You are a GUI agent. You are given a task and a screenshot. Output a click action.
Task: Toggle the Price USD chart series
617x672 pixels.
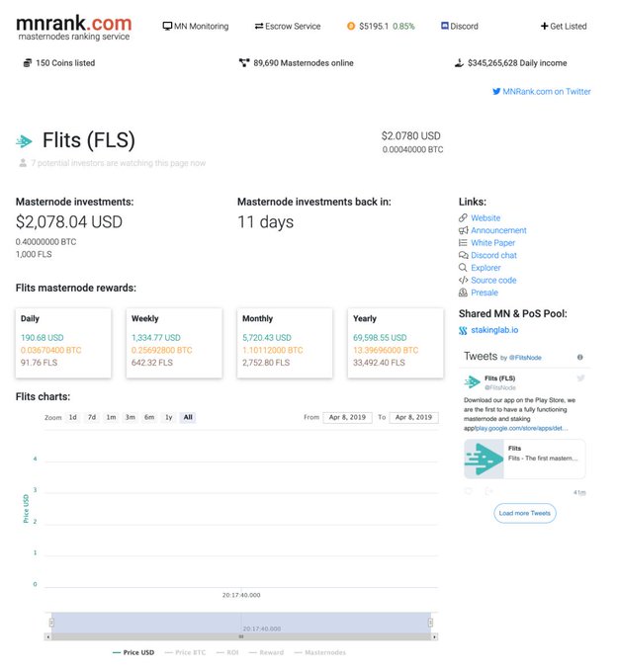click(x=133, y=652)
